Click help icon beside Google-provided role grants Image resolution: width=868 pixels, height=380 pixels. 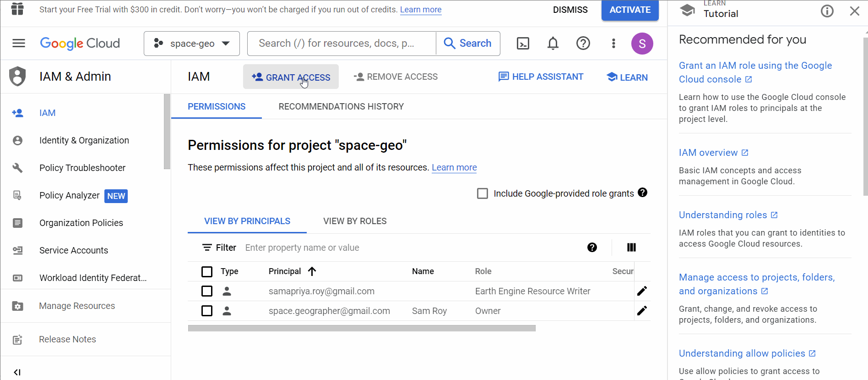tap(642, 193)
